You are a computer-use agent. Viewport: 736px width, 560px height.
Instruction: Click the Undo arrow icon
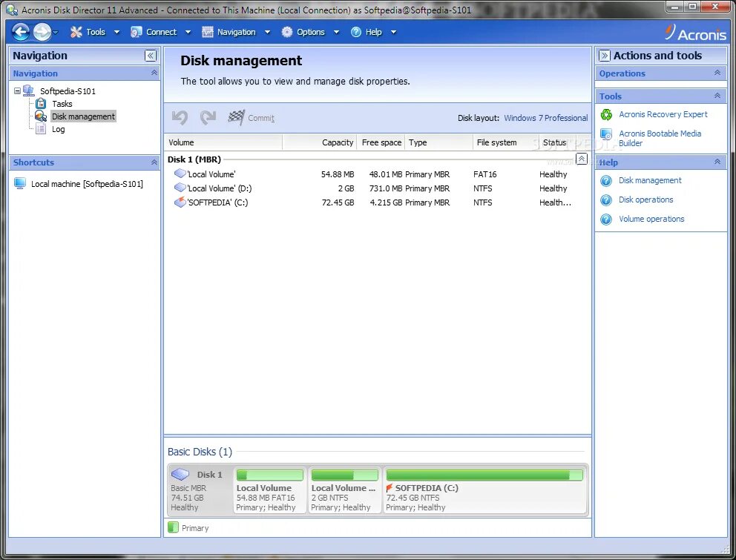tap(180, 117)
